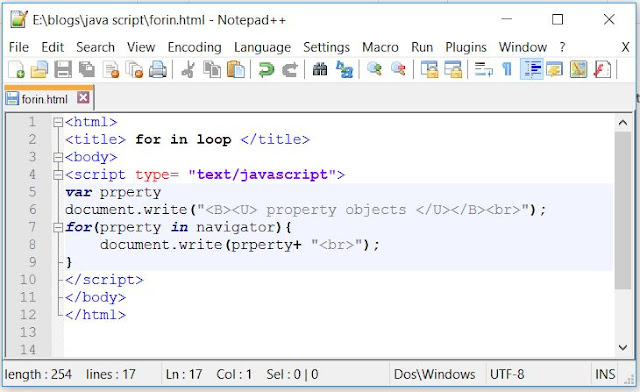Click the Notepad++ title bar app icon
Image resolution: width=640 pixels, height=392 pixels.
click(18, 19)
